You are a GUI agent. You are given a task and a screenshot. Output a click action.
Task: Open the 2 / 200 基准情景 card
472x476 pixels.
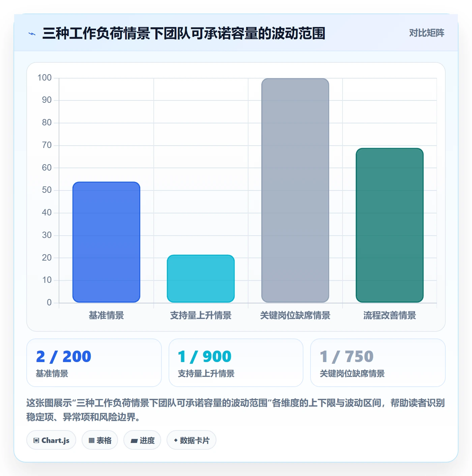(94, 363)
